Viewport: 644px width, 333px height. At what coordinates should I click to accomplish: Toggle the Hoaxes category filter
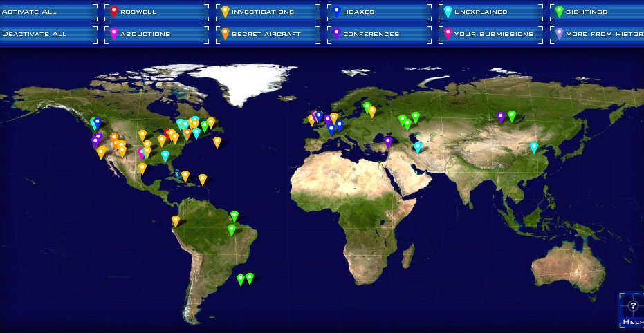click(x=379, y=12)
